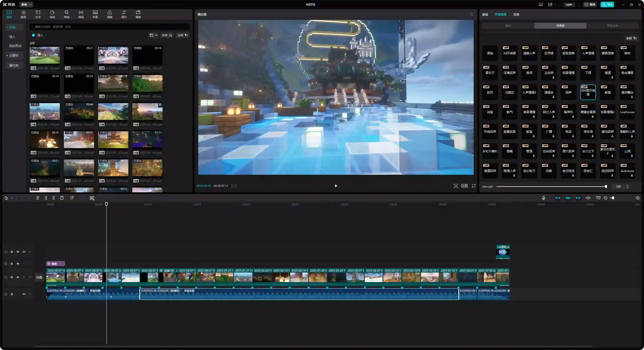Click the VIP badge in title bar
This screenshot has height=350, width=644.
coord(569,5)
